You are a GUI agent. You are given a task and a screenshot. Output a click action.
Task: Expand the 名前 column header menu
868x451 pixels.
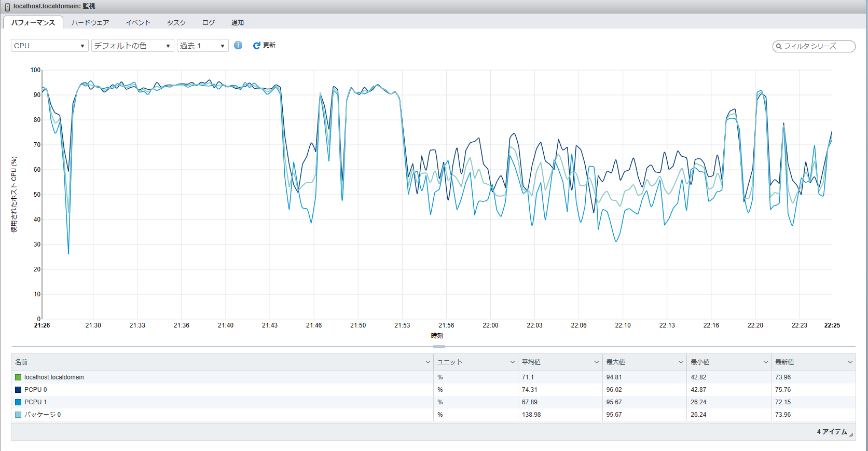[x=428, y=362]
